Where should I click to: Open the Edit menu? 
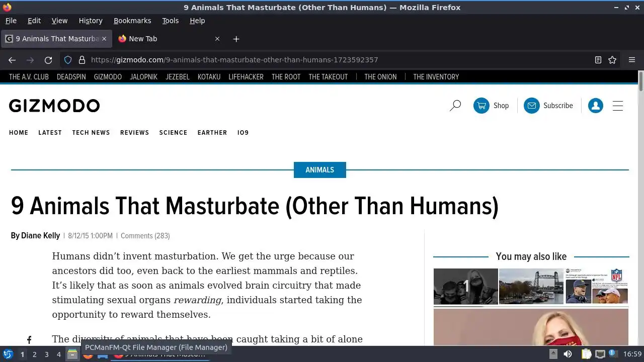34,21
